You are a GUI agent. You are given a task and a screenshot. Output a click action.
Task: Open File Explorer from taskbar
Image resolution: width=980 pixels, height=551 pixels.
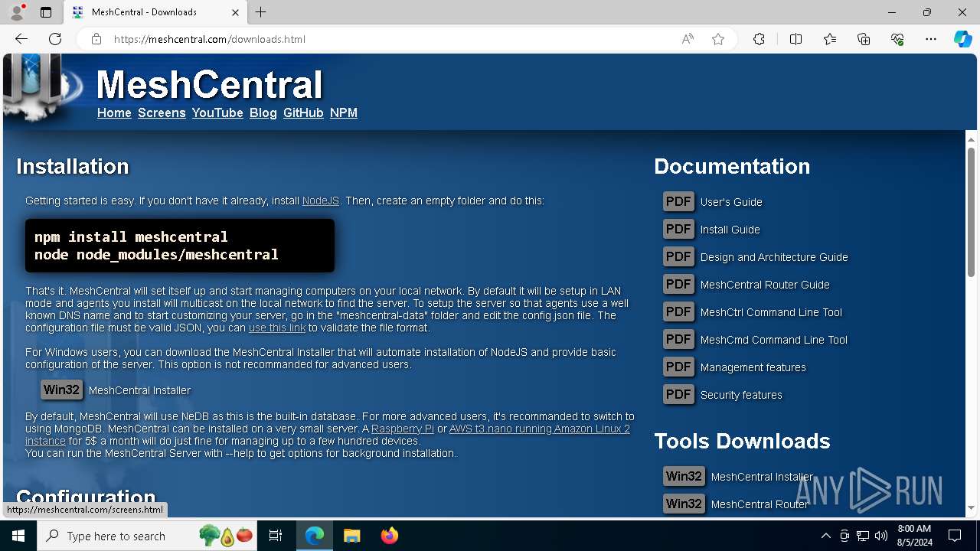[351, 536]
